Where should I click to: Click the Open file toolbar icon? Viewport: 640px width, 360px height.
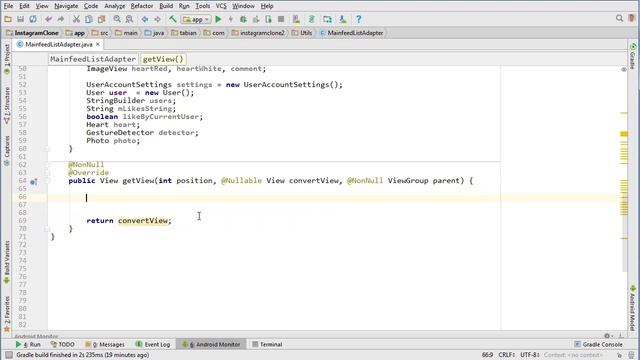click(x=8, y=19)
